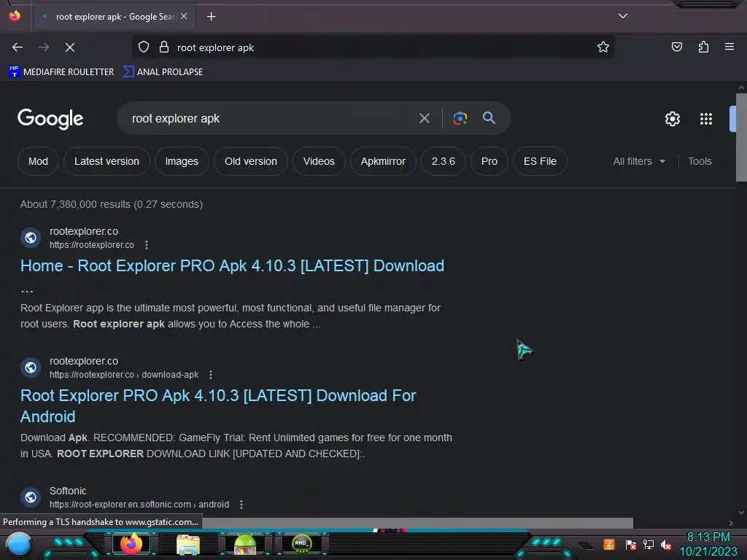This screenshot has height=560, width=747.
Task: Expand the list all tabs chevron
Action: coord(623,16)
